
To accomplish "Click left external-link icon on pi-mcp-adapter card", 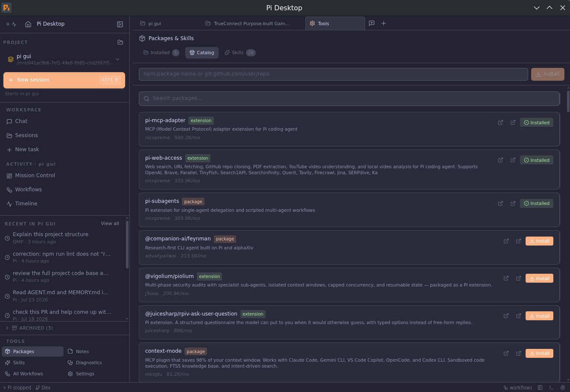I will [x=500, y=123].
